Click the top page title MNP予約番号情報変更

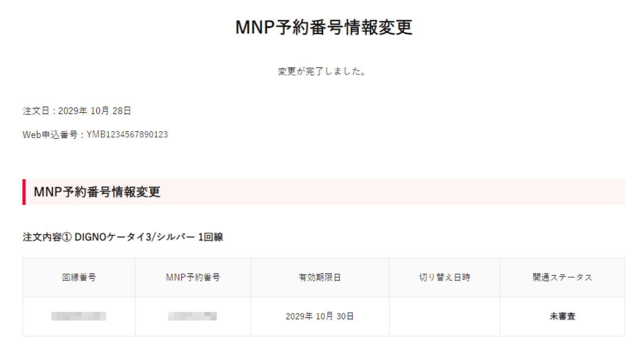coord(324,27)
